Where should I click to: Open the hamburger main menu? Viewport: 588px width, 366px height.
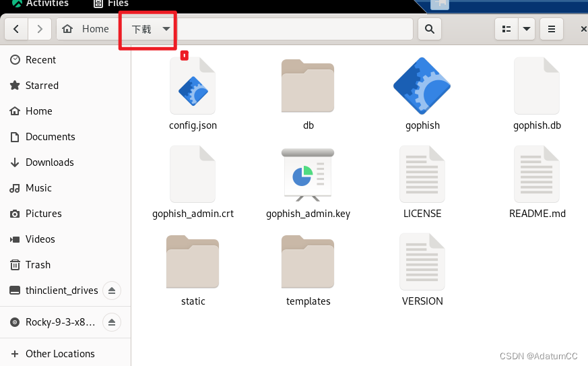tap(552, 29)
